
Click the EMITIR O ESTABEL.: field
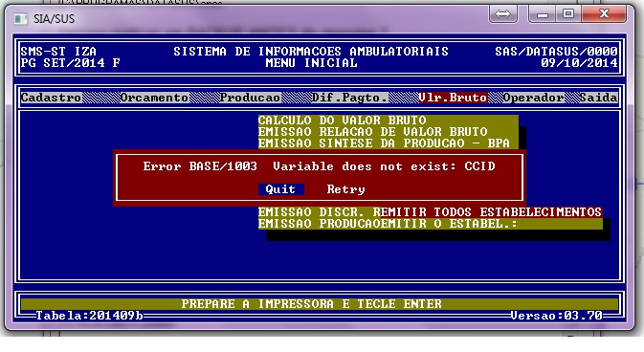[491, 224]
